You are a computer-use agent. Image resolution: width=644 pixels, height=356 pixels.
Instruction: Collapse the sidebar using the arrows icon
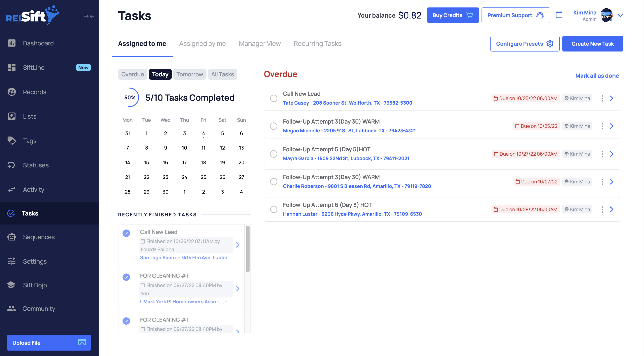[89, 16]
